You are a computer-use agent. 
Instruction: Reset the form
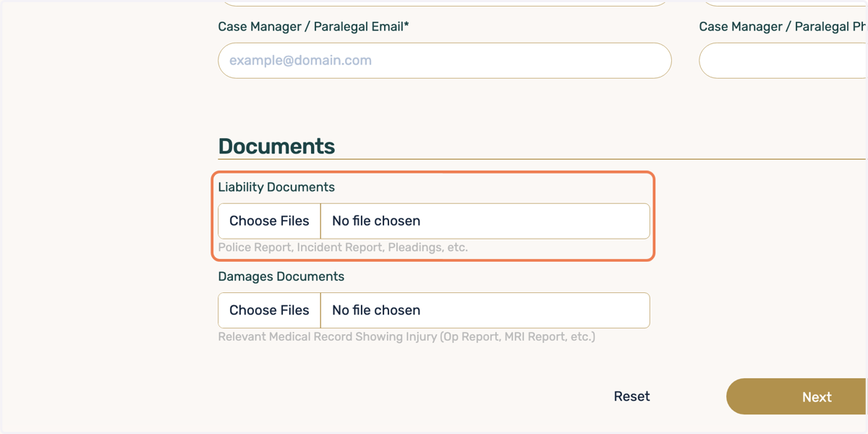[631, 396]
